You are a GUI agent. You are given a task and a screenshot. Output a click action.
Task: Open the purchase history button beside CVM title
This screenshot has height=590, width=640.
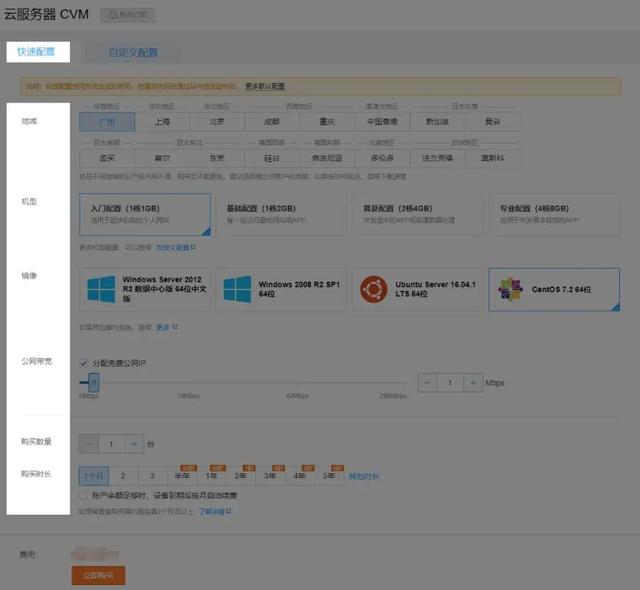pyautogui.click(x=128, y=15)
